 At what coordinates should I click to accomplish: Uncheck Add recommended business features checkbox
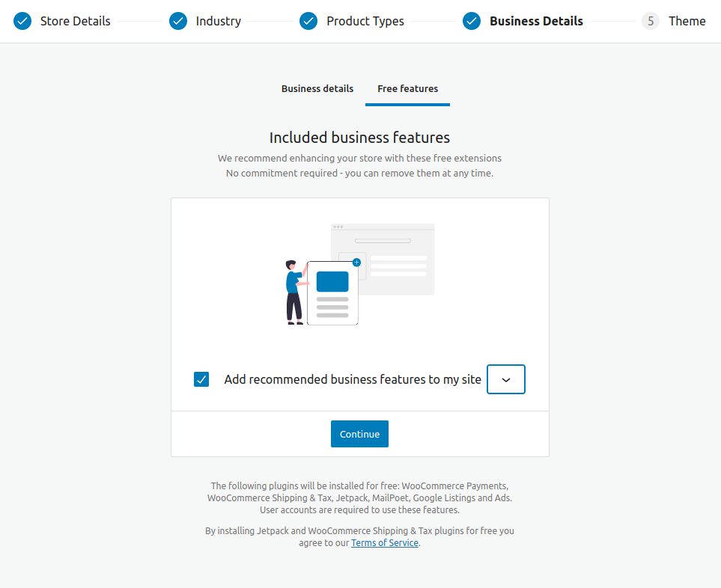pos(201,379)
